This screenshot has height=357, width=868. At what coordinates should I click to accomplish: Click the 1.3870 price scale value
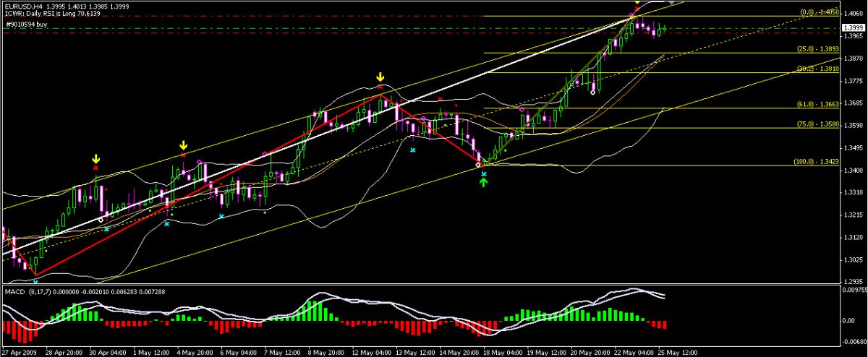coord(854,58)
